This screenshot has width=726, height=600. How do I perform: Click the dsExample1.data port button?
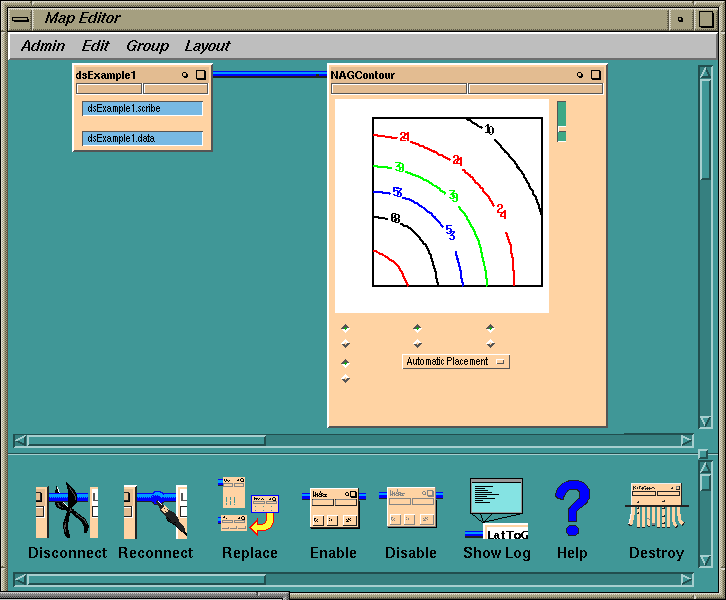142,138
